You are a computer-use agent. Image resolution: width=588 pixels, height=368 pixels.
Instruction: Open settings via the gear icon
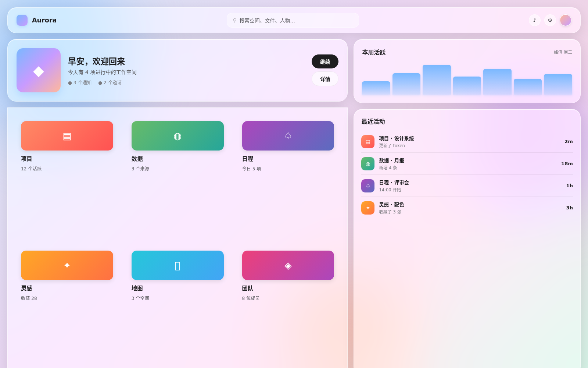click(x=550, y=20)
